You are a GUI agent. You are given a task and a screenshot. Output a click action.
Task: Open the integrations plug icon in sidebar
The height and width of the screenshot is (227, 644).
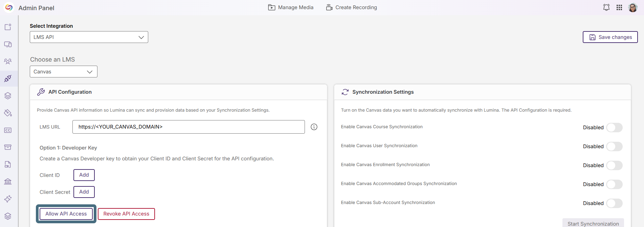[x=8, y=78]
